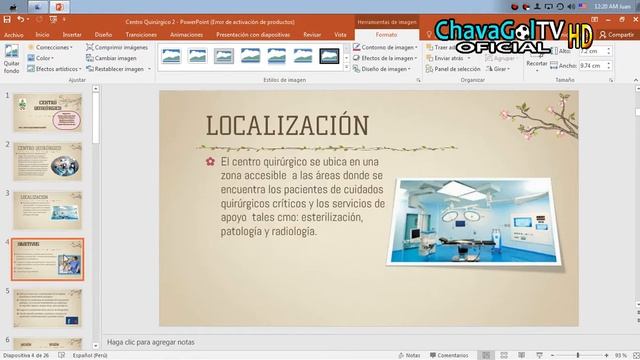
Task: Select slide 4 Objetivos thumbnail
Action: [x=48, y=259]
